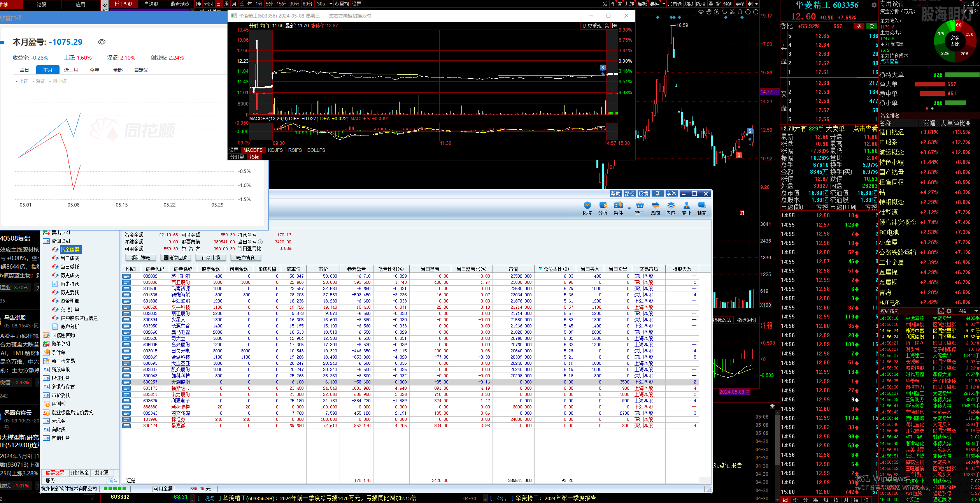This screenshot has height=503, width=980.
Task: Click the 点击查看 link in order book
Action: pos(865,129)
